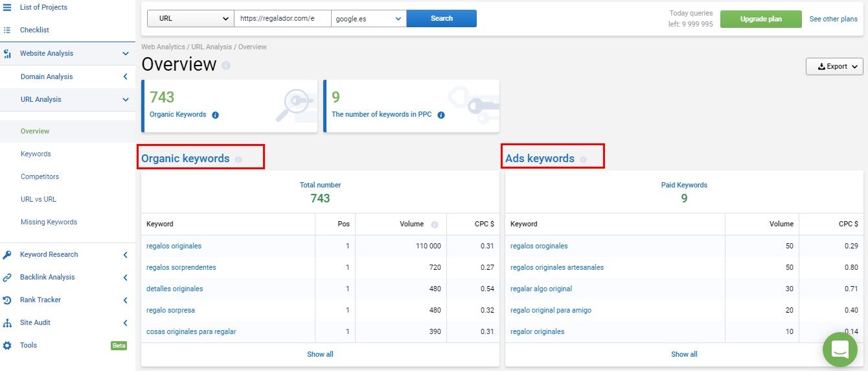Viewport: 868px width, 371px height.
Task: Open the google.es search engine dropdown
Action: (369, 19)
